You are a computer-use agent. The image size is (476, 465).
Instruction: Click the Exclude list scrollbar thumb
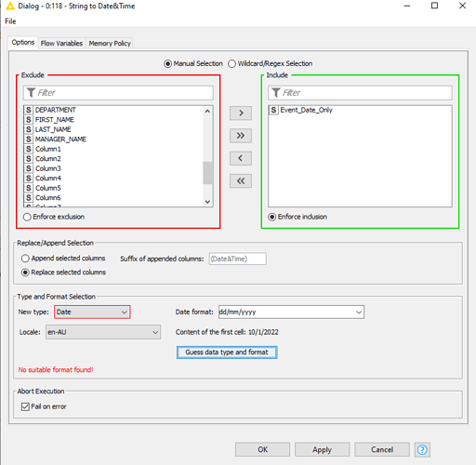tap(207, 173)
